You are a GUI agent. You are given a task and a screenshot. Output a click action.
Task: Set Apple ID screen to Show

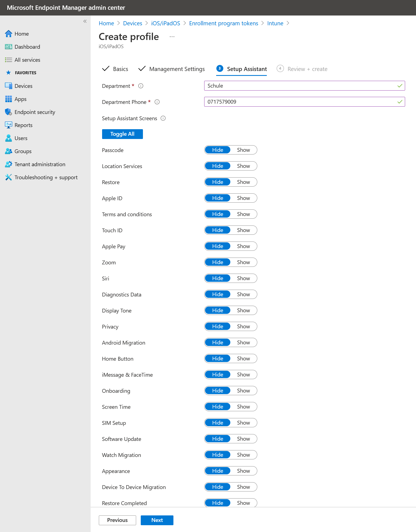coord(243,198)
